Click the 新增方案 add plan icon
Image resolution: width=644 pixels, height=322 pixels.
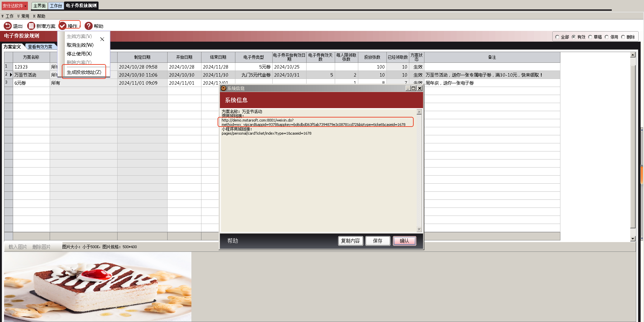coord(31,26)
